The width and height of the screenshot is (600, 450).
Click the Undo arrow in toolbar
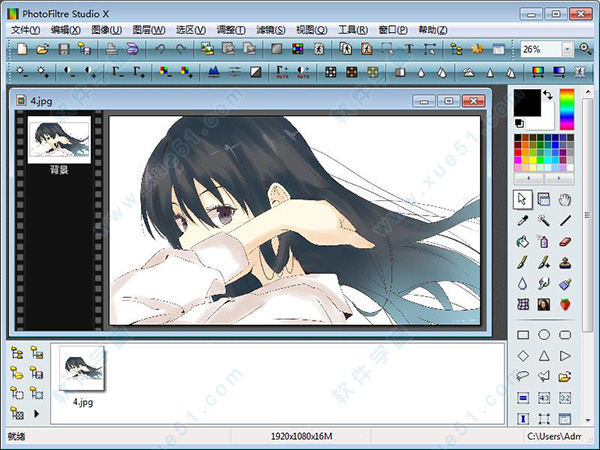160,49
